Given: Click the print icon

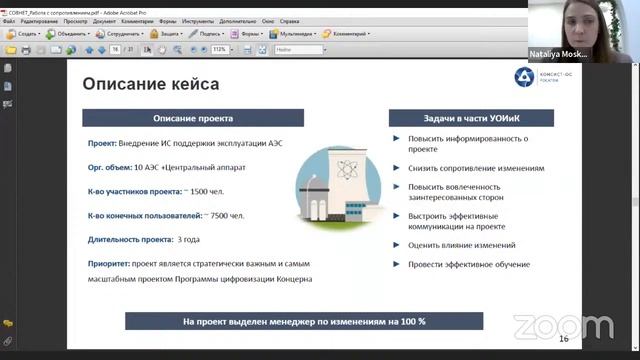Looking at the screenshot, I should pos(26,50).
